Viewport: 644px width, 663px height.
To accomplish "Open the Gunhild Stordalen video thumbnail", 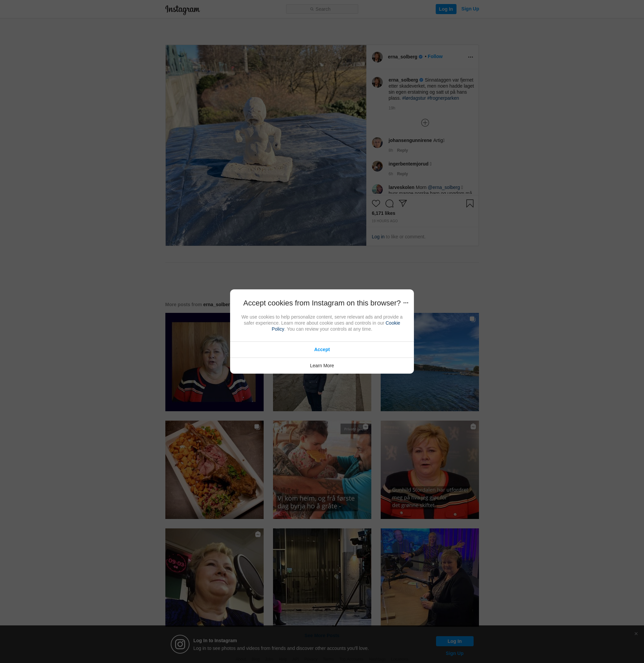I will (429, 470).
